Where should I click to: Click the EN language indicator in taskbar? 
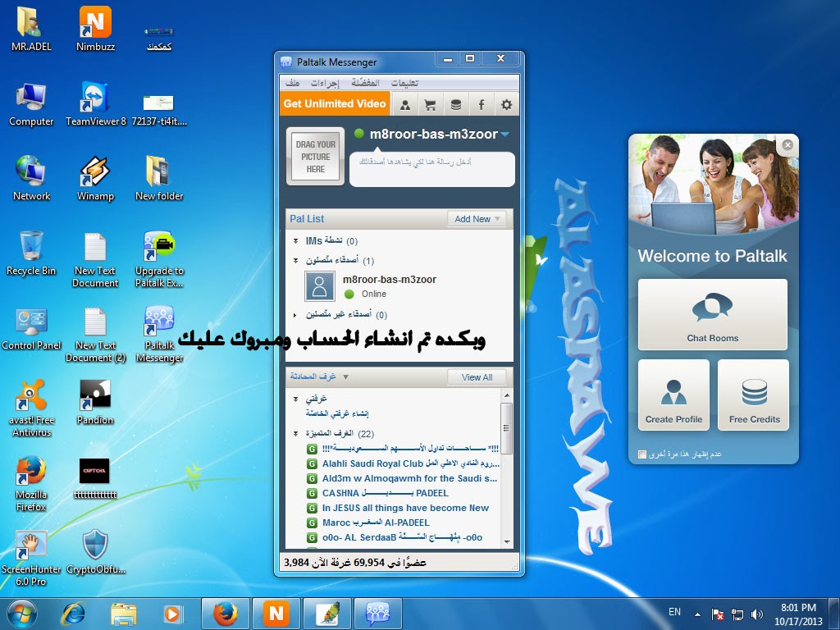pos(674,612)
